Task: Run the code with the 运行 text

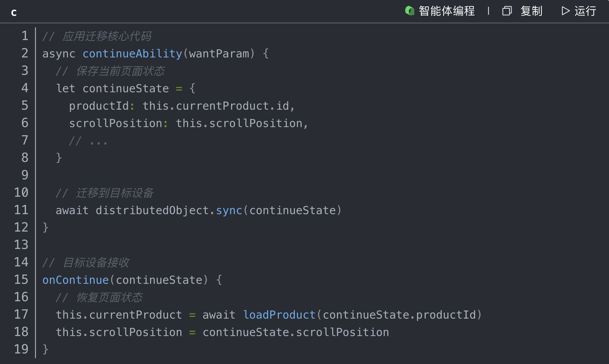Action: pos(585,11)
